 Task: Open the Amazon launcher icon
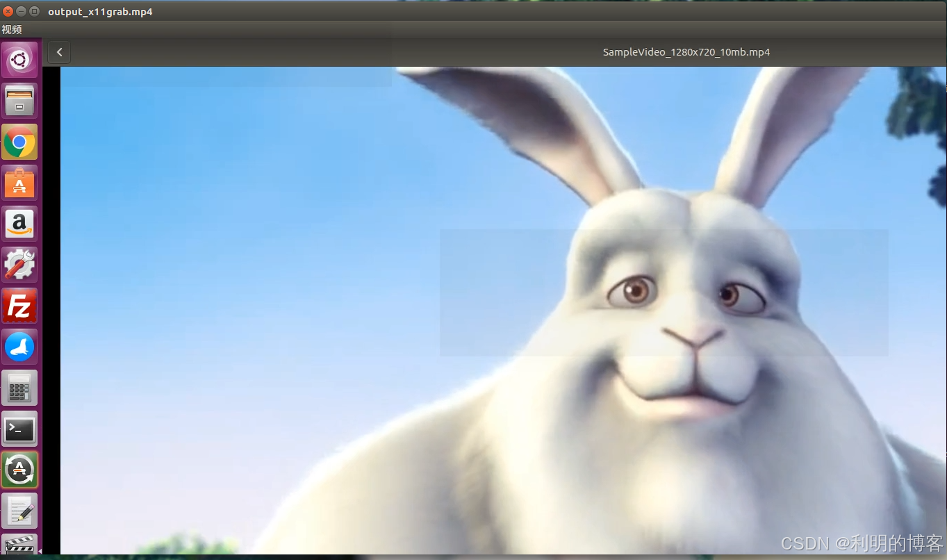19,224
